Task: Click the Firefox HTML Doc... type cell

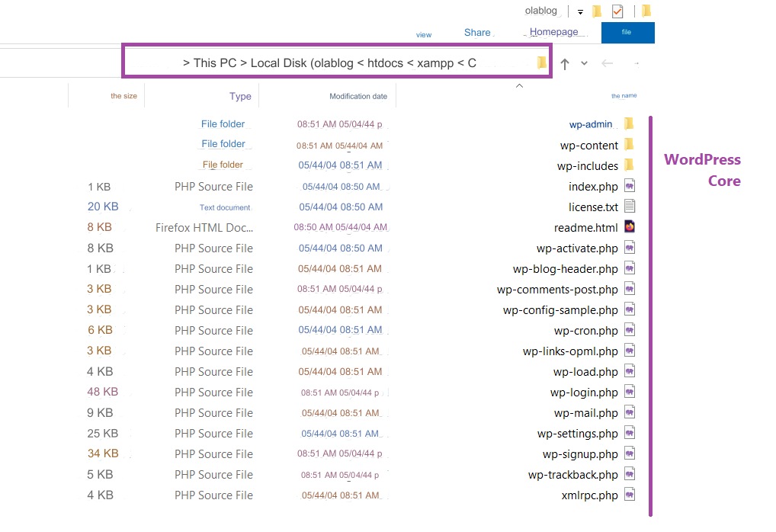Action: coord(204,228)
